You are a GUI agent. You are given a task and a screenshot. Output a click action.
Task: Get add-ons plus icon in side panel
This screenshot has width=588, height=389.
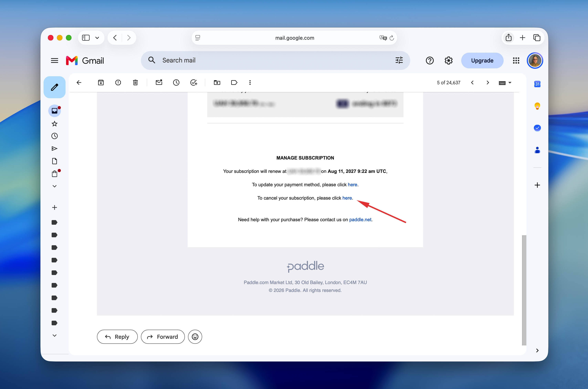[537, 185]
